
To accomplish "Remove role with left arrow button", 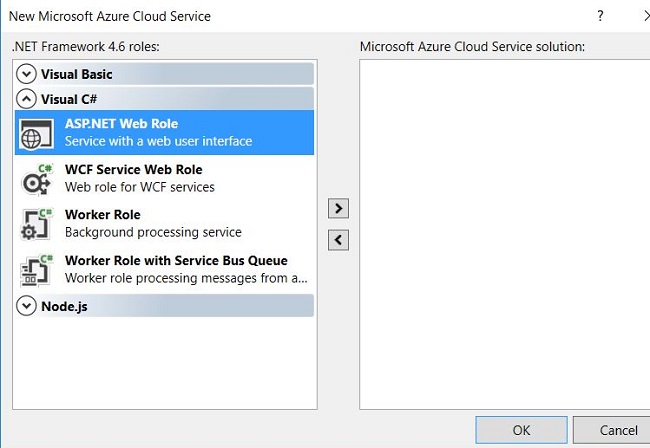I will click(x=339, y=240).
